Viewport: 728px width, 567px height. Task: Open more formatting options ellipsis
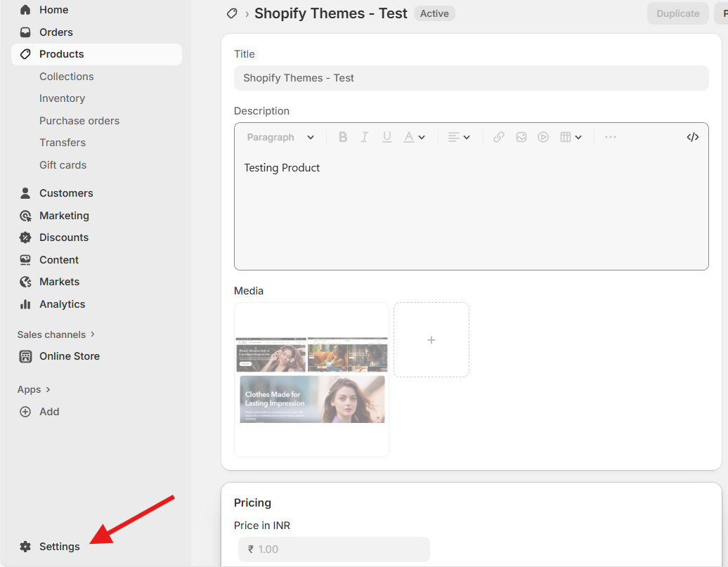pos(611,137)
